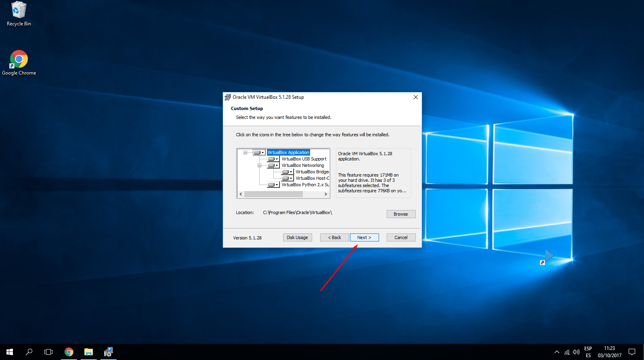Click the ESP input language indicator

pos(588,352)
